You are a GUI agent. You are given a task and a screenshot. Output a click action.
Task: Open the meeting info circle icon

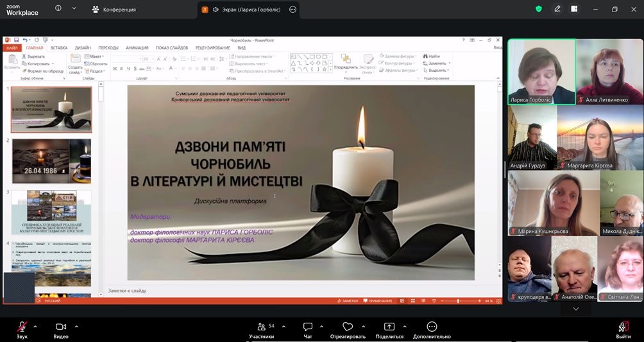[58, 9]
